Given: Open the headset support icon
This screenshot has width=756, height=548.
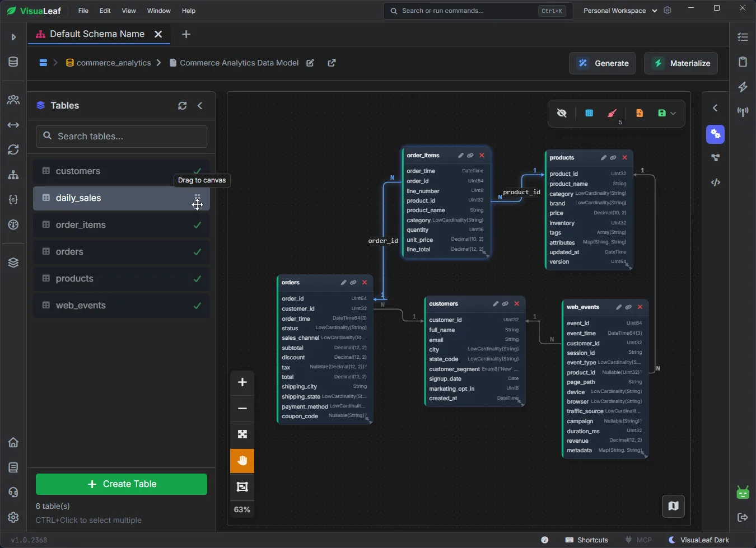Looking at the screenshot, I should pos(13,493).
